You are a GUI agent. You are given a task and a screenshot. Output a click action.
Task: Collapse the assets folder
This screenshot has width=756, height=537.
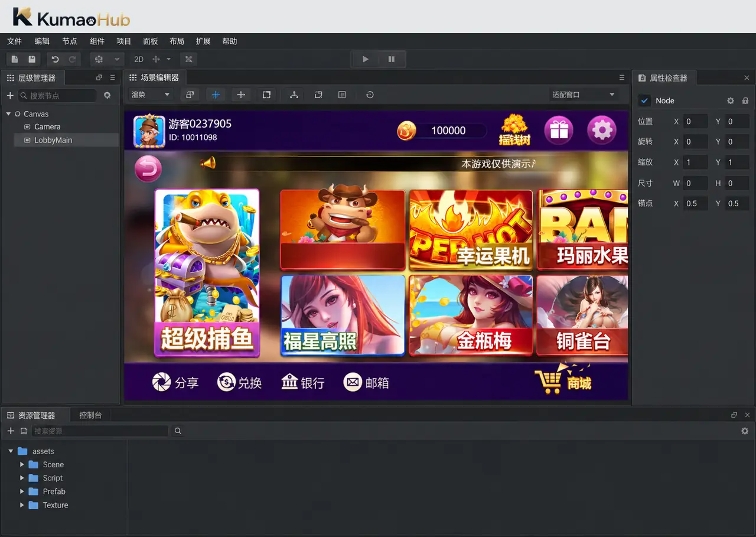coord(11,451)
